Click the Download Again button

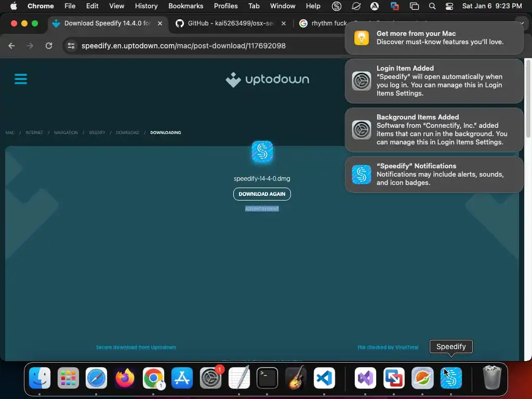(x=262, y=194)
